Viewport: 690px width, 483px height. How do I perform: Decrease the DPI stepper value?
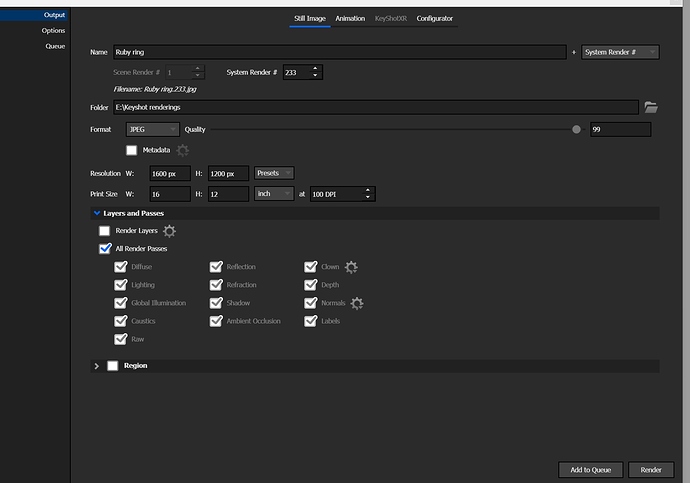(368, 197)
